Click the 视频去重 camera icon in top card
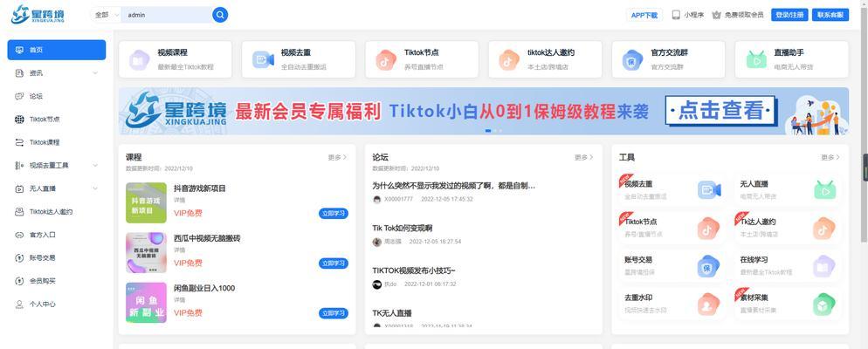868x349 pixels. pyautogui.click(x=263, y=59)
